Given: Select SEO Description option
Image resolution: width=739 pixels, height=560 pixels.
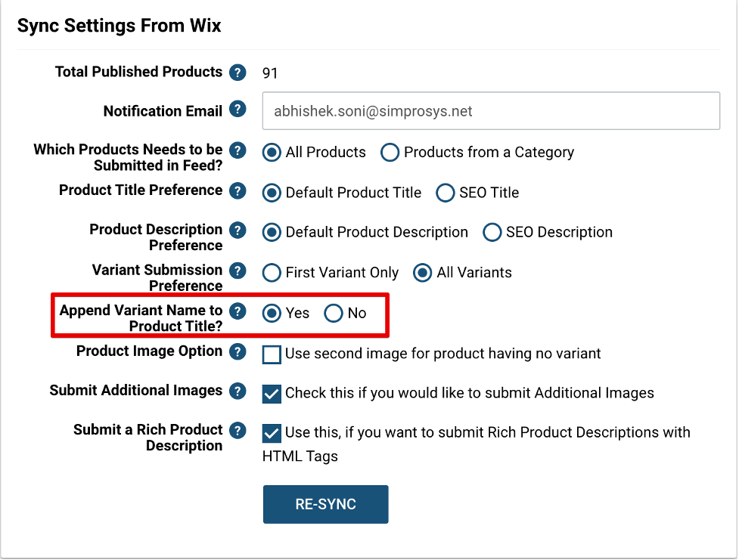Looking at the screenshot, I should click(x=492, y=232).
